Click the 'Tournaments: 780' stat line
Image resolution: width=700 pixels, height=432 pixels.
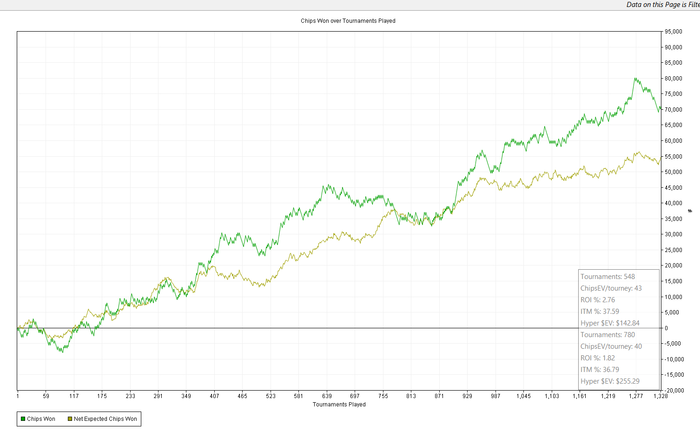tap(608, 335)
